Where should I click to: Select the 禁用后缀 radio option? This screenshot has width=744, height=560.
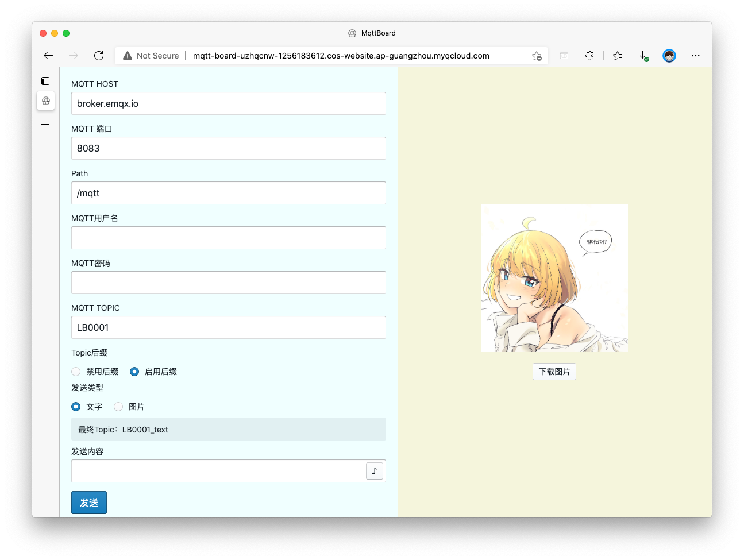(76, 372)
